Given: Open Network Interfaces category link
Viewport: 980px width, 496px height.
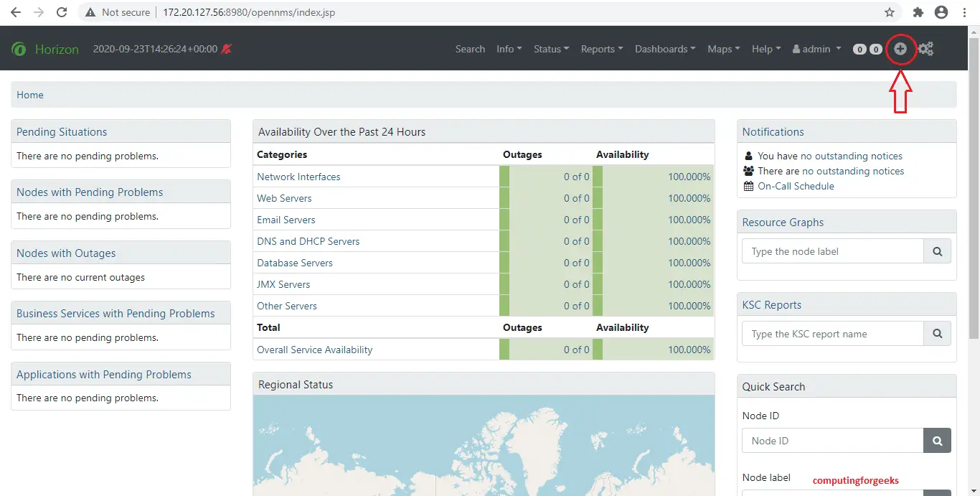Looking at the screenshot, I should click(x=298, y=177).
